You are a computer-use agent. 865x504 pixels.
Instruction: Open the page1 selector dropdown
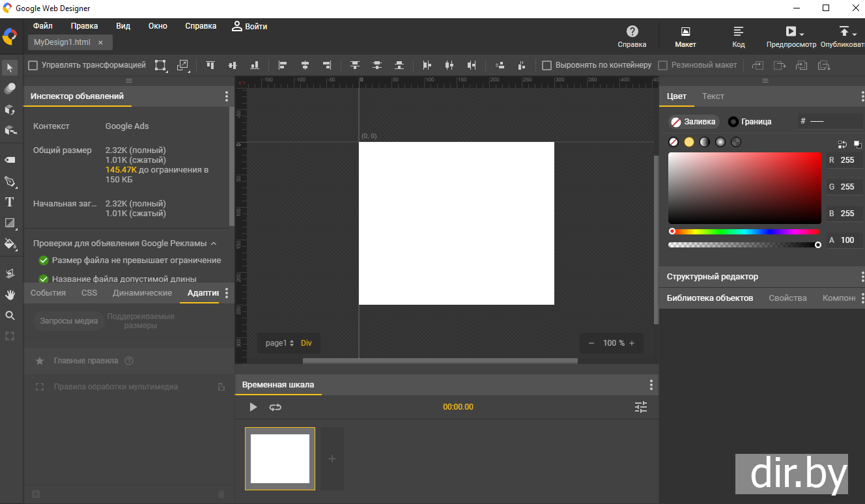(279, 343)
